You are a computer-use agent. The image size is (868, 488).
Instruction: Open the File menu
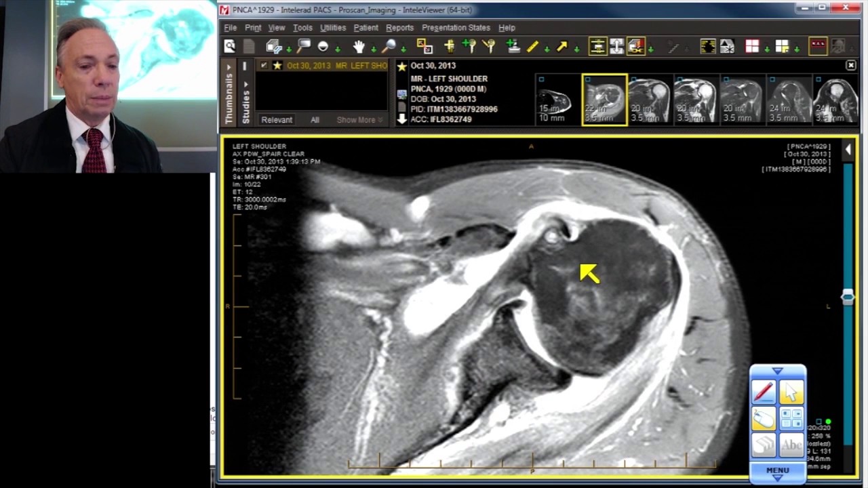(231, 28)
